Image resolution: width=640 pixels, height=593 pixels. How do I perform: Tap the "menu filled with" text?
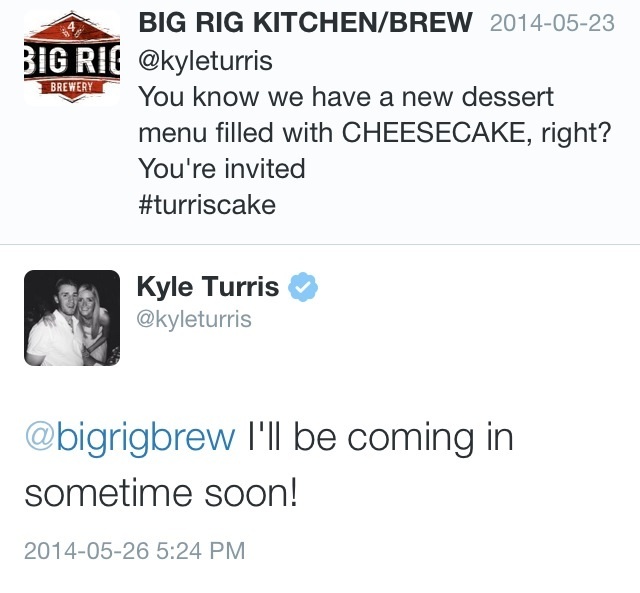click(x=236, y=133)
